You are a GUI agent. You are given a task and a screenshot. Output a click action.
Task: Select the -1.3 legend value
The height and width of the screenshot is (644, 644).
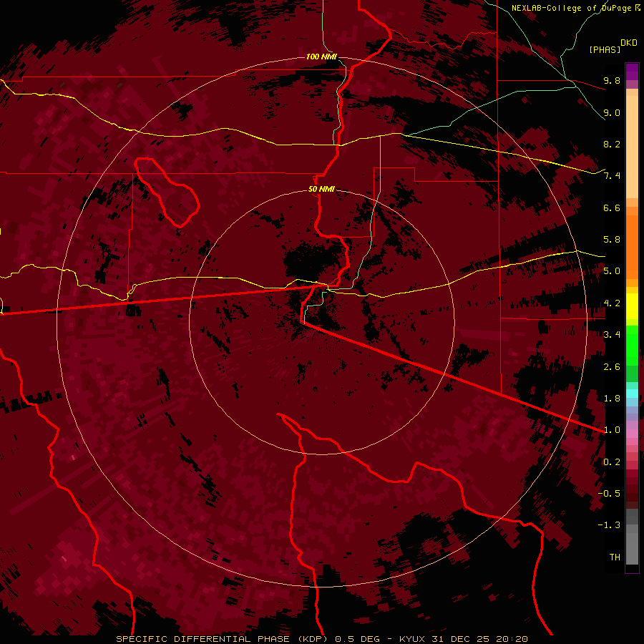pos(609,525)
